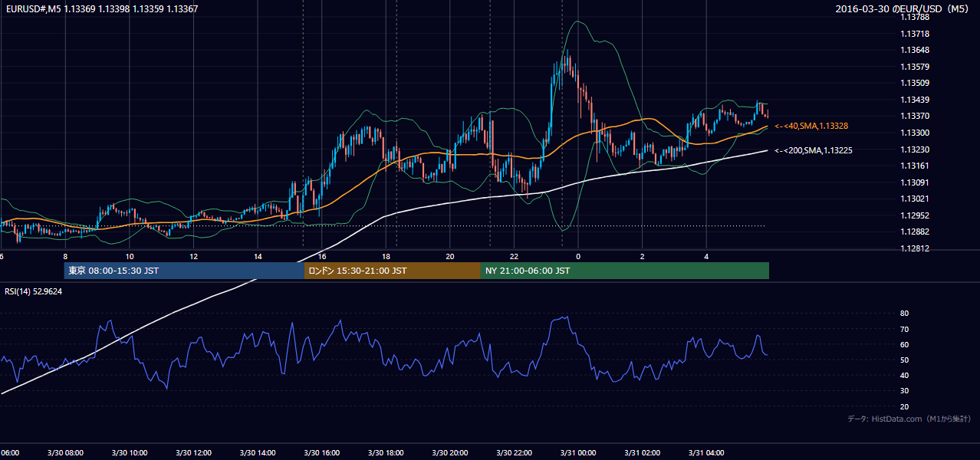Click price axis value 1.13509
Viewport: 980px width, 460px height.
point(916,83)
